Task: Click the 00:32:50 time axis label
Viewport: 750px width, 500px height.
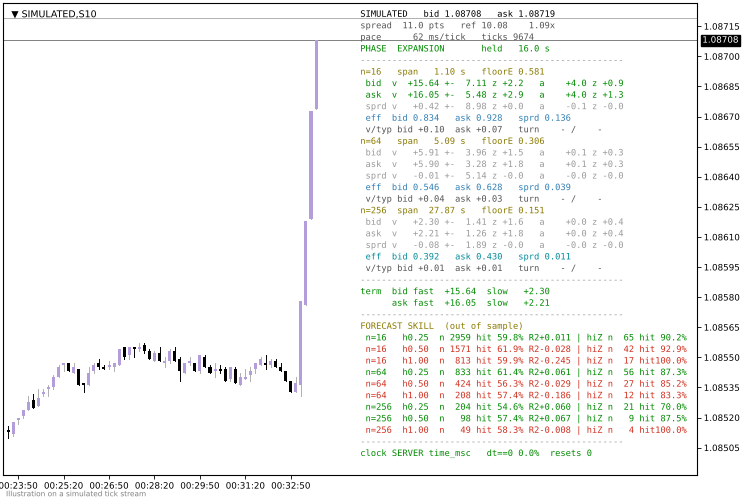Action: [291, 485]
